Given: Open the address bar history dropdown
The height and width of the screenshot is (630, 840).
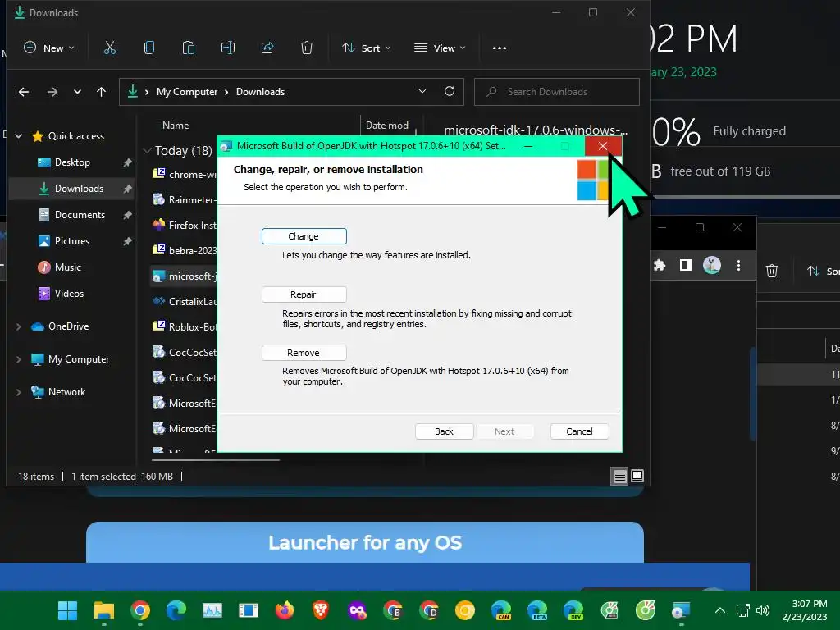Looking at the screenshot, I should pyautogui.click(x=422, y=92).
